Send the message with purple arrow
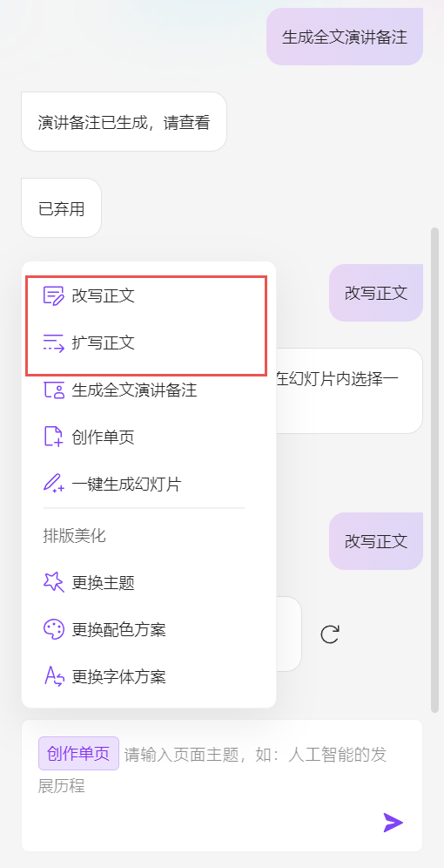 pyautogui.click(x=394, y=823)
